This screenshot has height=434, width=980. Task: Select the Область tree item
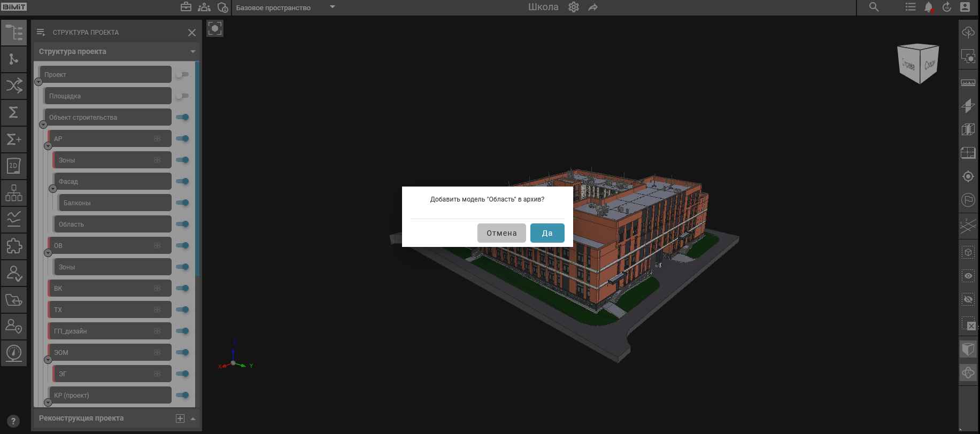click(x=112, y=224)
